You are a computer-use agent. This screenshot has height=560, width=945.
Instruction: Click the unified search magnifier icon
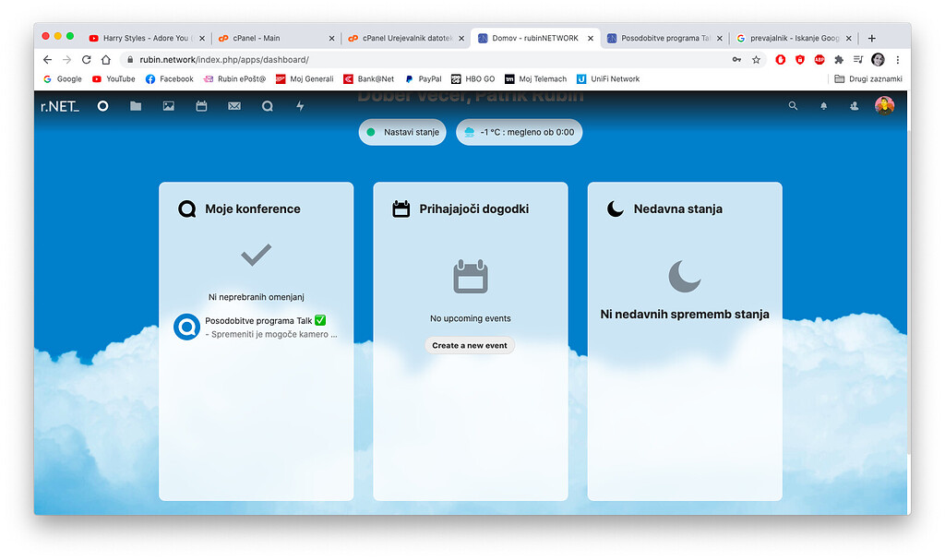tap(793, 106)
